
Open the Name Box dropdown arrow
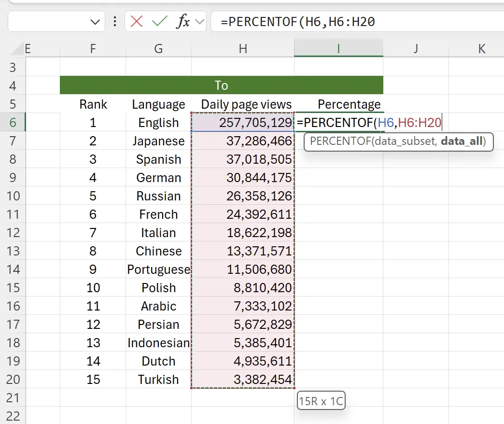[95, 21]
